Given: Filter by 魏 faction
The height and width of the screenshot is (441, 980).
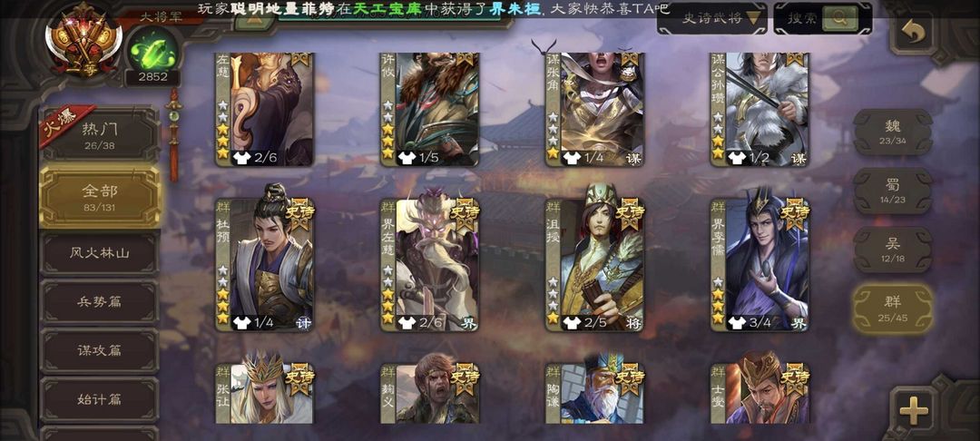Looking at the screenshot, I should click(x=893, y=132).
